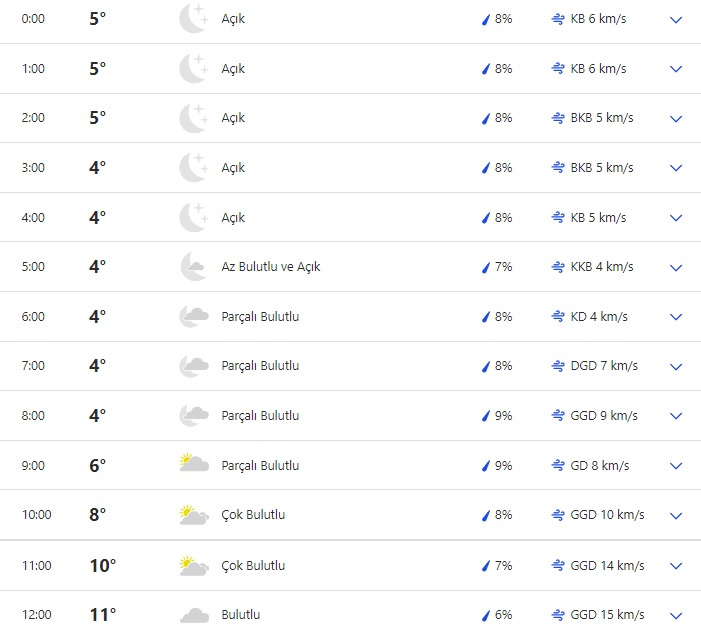This screenshot has height=639, width=701.
Task: Click the mostly cloudy sun icon at 10:00
Action: click(x=193, y=515)
